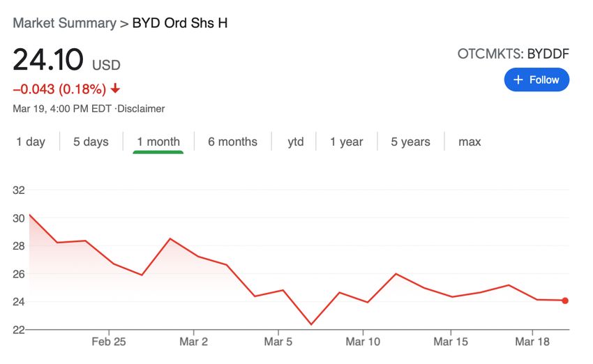593x364 pixels.
Task: Click the Mar 10 axis label
Action: point(363,342)
